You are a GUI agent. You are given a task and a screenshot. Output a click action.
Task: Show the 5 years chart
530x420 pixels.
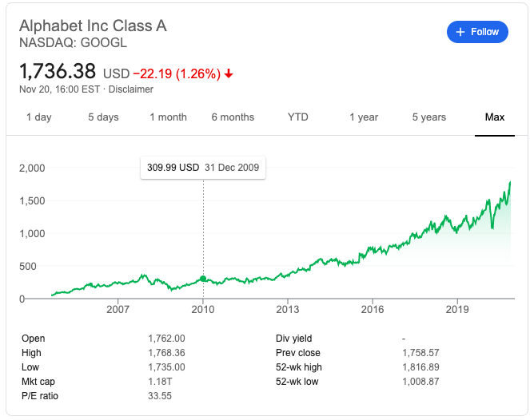click(x=429, y=117)
